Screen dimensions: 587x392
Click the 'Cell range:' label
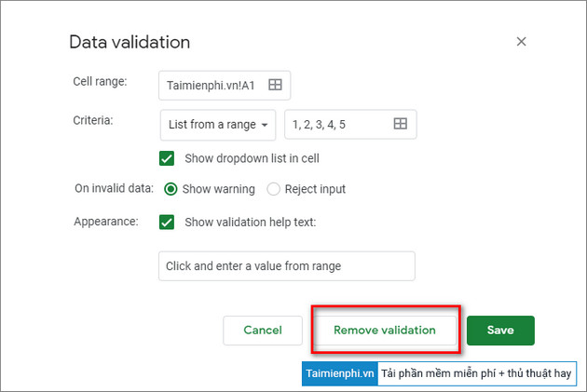pyautogui.click(x=100, y=81)
